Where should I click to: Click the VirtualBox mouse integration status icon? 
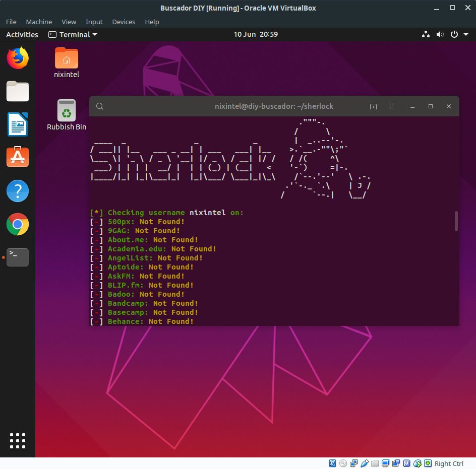(x=418, y=463)
